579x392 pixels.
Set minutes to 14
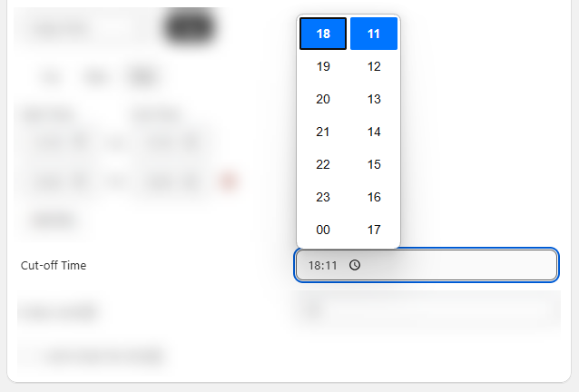374,132
